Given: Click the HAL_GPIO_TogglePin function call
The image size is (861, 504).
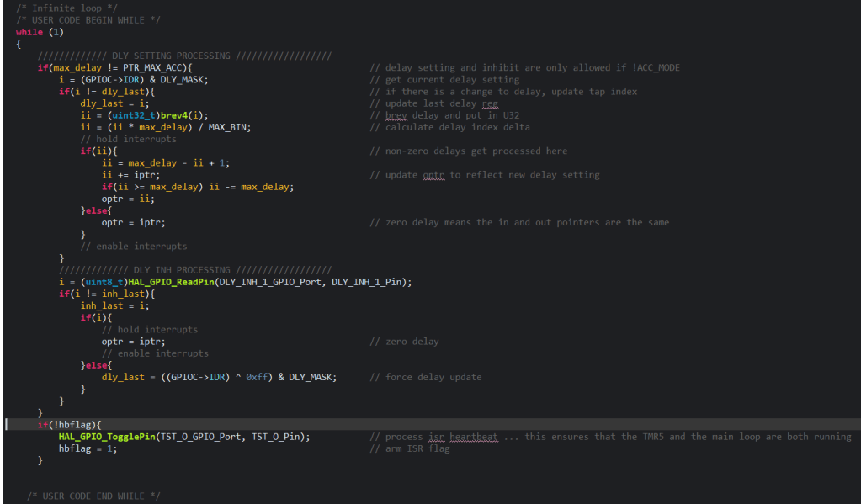Looking at the screenshot, I should click(107, 437).
